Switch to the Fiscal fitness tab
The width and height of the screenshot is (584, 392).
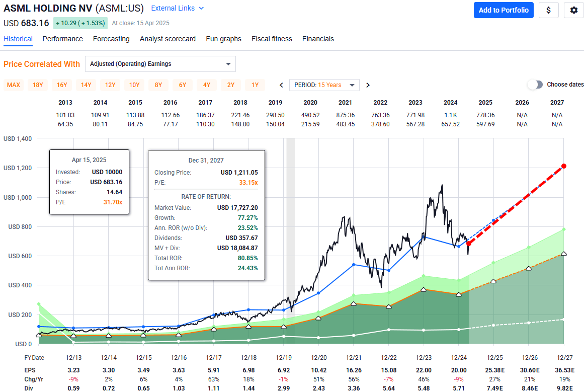(x=272, y=39)
